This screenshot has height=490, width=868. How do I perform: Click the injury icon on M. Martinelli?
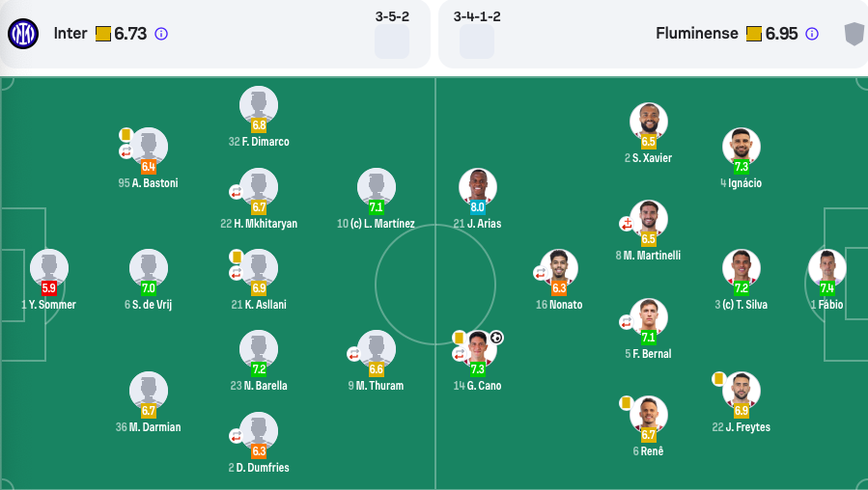(626, 224)
